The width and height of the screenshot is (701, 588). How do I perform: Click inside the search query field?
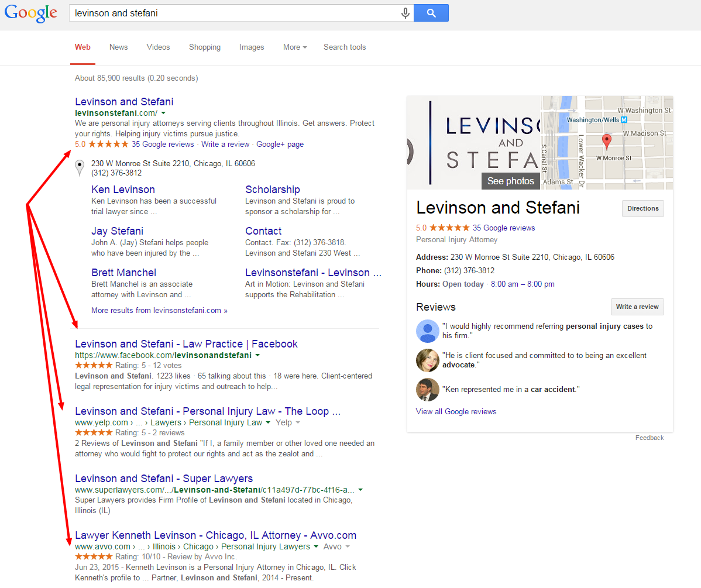[x=234, y=13]
